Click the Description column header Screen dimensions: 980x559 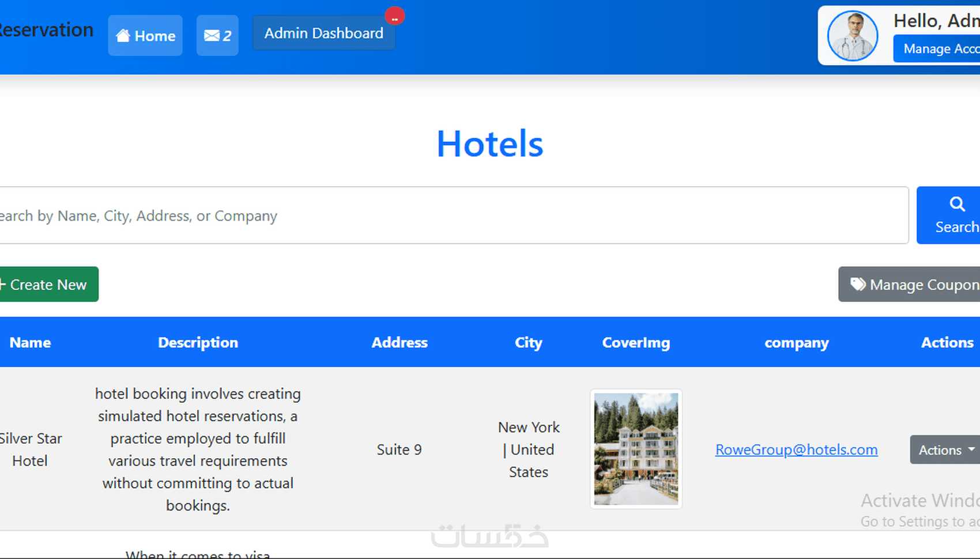(x=198, y=342)
